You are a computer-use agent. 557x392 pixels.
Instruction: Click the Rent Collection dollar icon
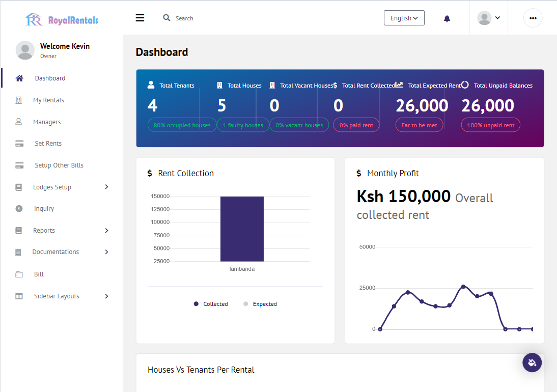150,173
